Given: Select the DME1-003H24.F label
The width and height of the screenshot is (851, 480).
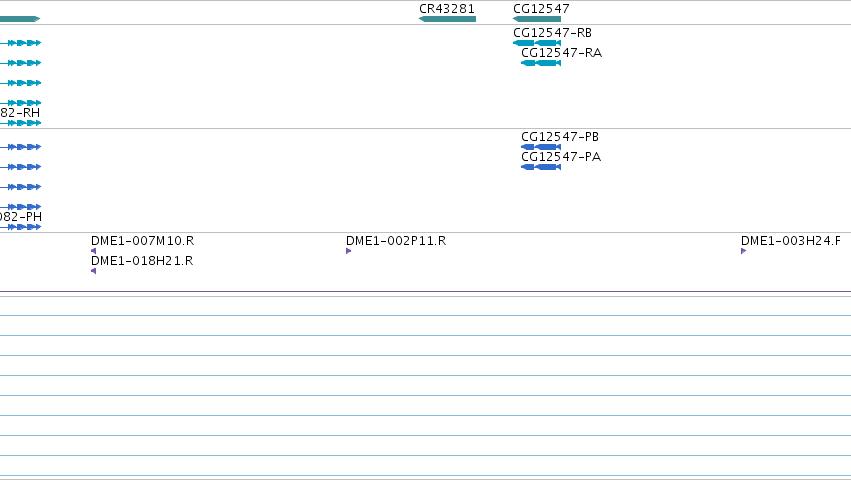Looking at the screenshot, I should pos(791,241).
